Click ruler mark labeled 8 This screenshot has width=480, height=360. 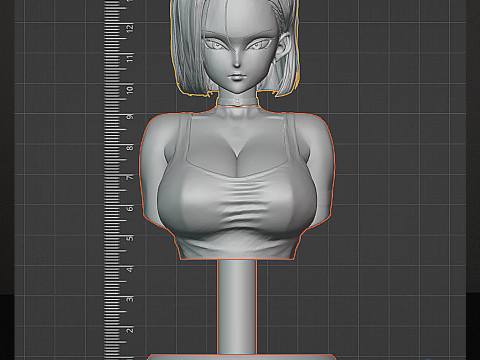[130, 147]
